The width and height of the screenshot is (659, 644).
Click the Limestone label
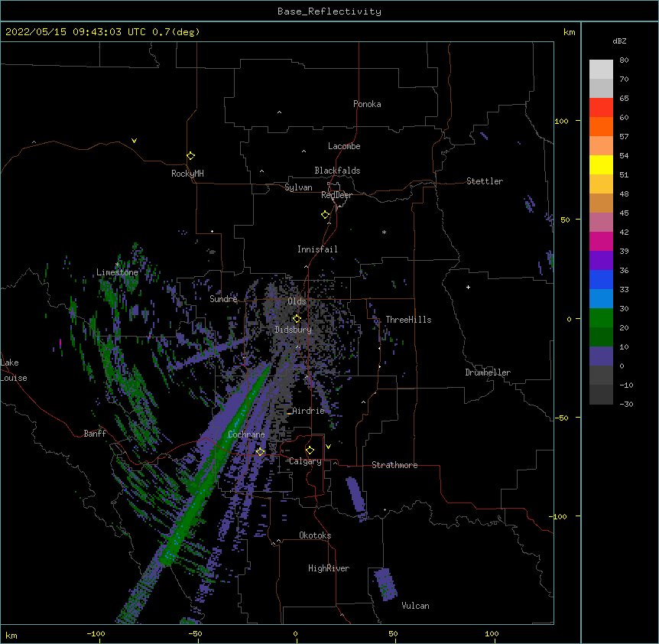pyautogui.click(x=117, y=272)
